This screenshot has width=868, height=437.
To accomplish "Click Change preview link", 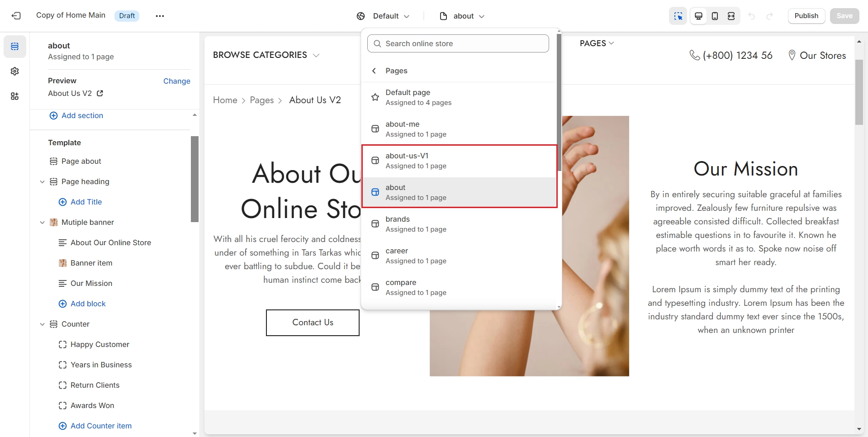I will click(176, 81).
